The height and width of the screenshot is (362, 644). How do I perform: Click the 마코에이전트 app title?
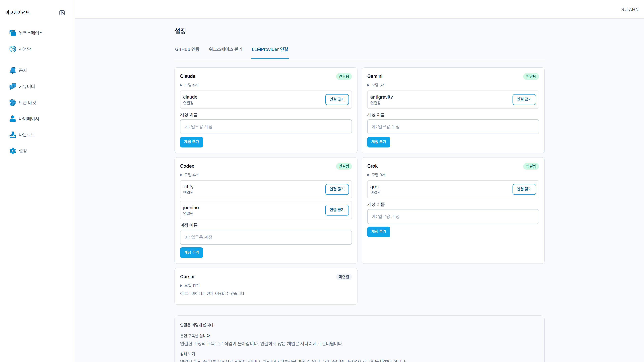[x=17, y=13]
